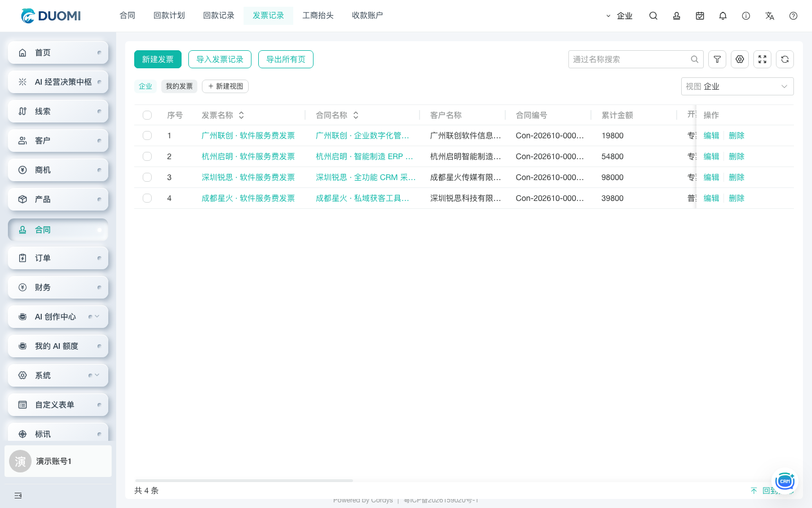This screenshot has width=812, height=508.
Task: Expand the 系统 sidebar menu
Action: [x=58, y=375]
